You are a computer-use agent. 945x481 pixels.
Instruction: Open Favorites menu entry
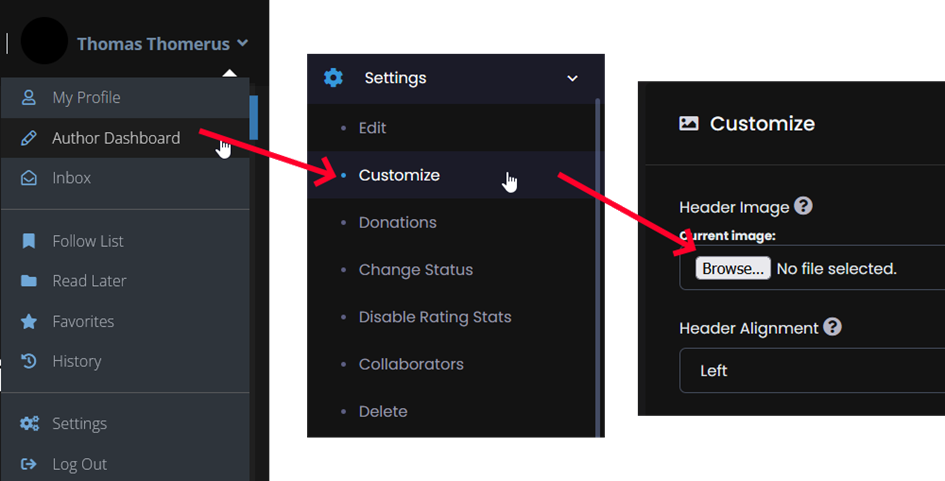[125, 321]
